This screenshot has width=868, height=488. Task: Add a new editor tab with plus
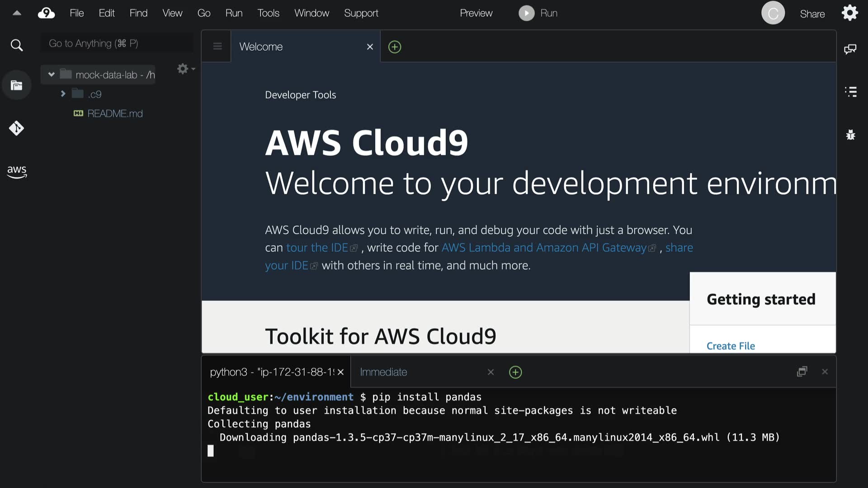click(x=395, y=47)
